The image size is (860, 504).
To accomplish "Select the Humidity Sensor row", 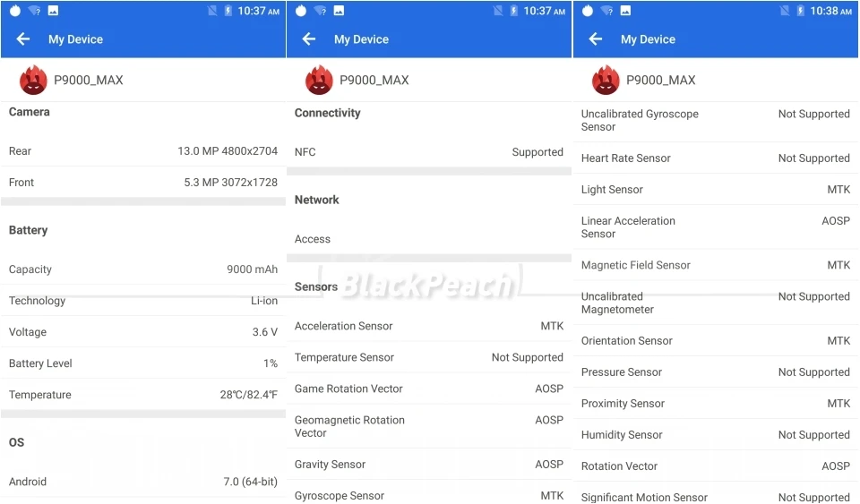I will point(716,435).
